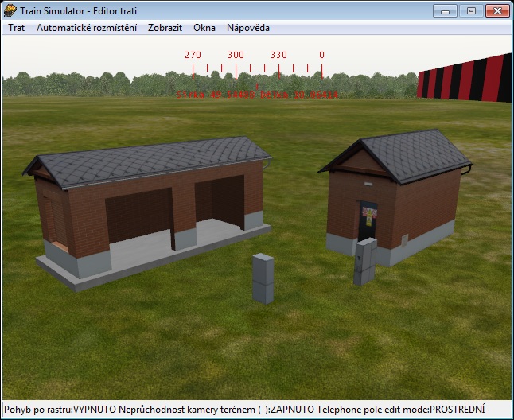Click the Train Simulator title bar app icon
Image resolution: width=514 pixels, height=420 pixels.
click(x=10, y=11)
